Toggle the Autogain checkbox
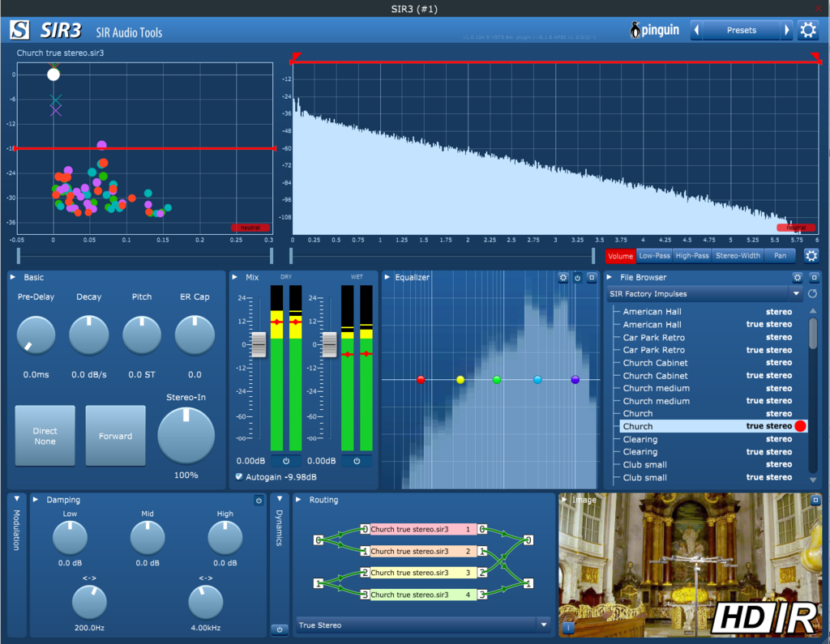The width and height of the screenshot is (830, 644). (239, 477)
